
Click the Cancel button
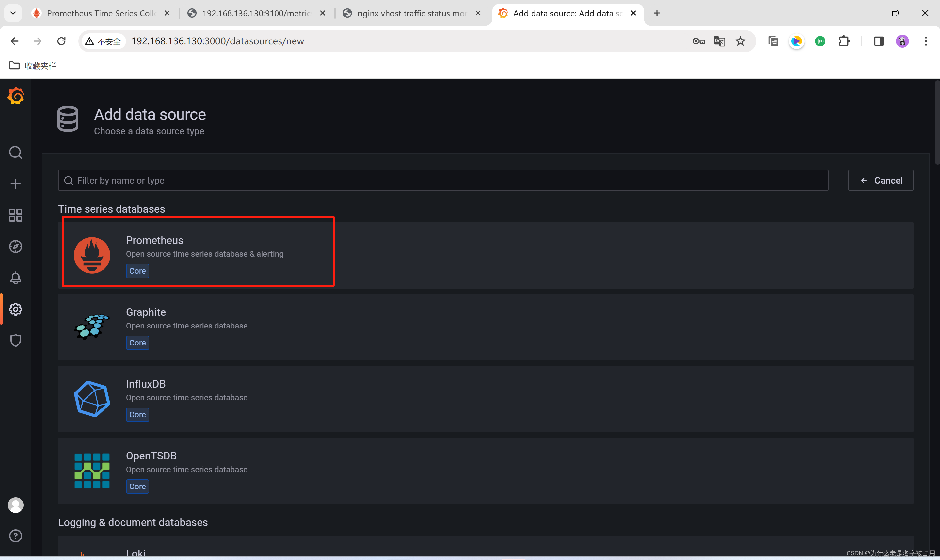coord(880,180)
